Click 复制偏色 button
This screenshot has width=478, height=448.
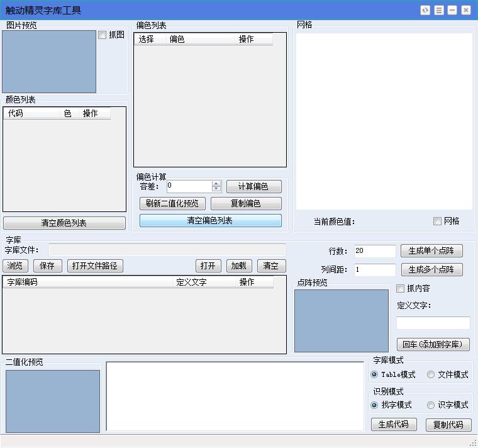click(246, 203)
